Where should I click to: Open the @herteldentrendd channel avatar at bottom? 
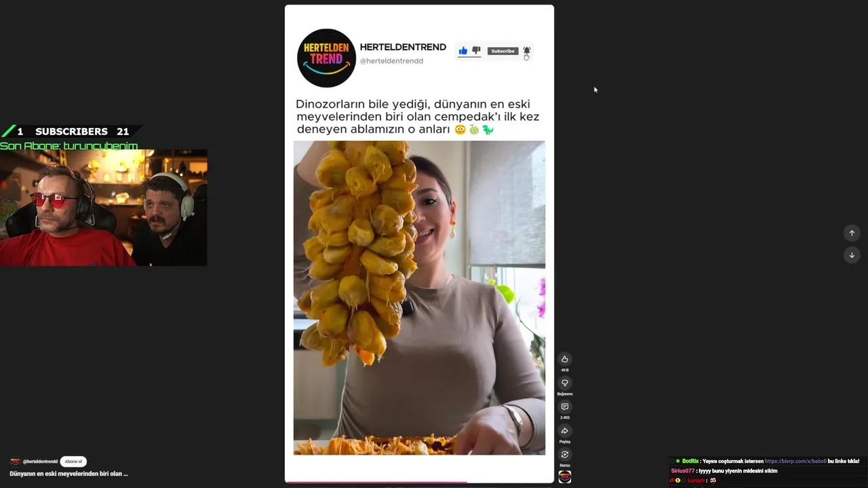pyautogui.click(x=15, y=462)
